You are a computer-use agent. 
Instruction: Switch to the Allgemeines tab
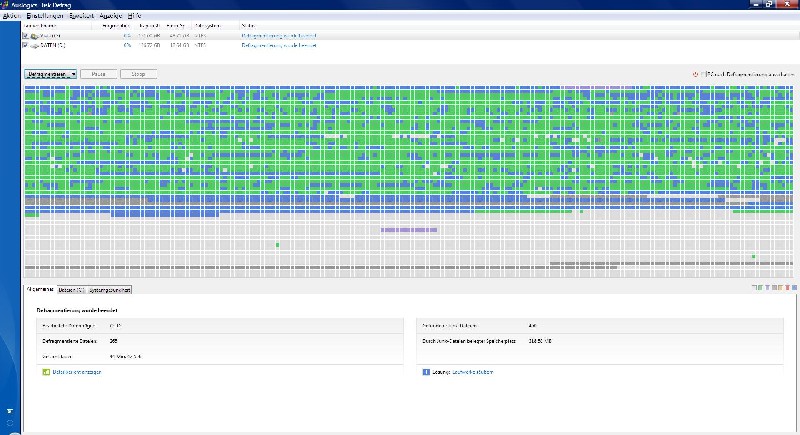tap(40, 290)
